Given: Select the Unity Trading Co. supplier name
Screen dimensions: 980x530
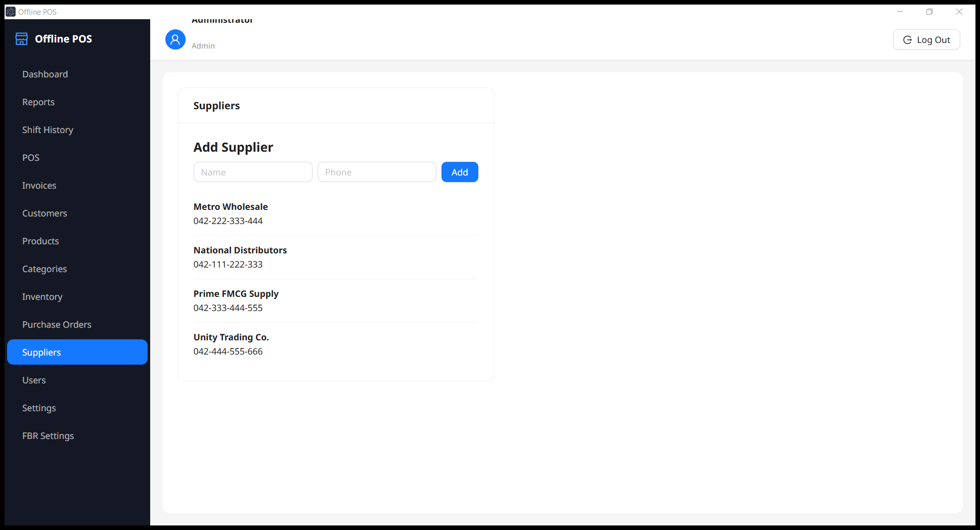Looking at the screenshot, I should click(231, 337).
